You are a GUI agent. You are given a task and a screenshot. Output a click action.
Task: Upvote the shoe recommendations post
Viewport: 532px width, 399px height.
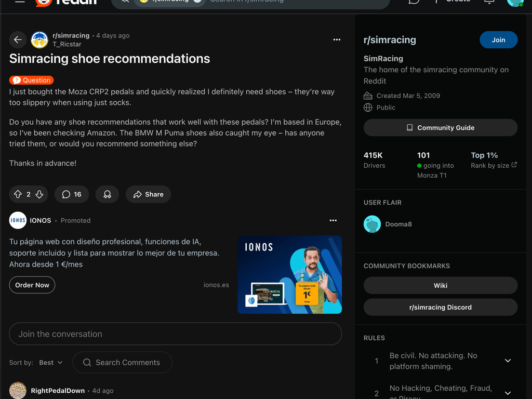pos(19,194)
